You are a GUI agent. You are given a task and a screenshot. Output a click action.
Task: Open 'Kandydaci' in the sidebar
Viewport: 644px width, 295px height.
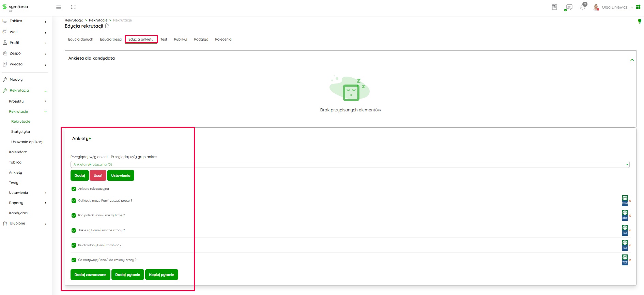click(x=18, y=213)
